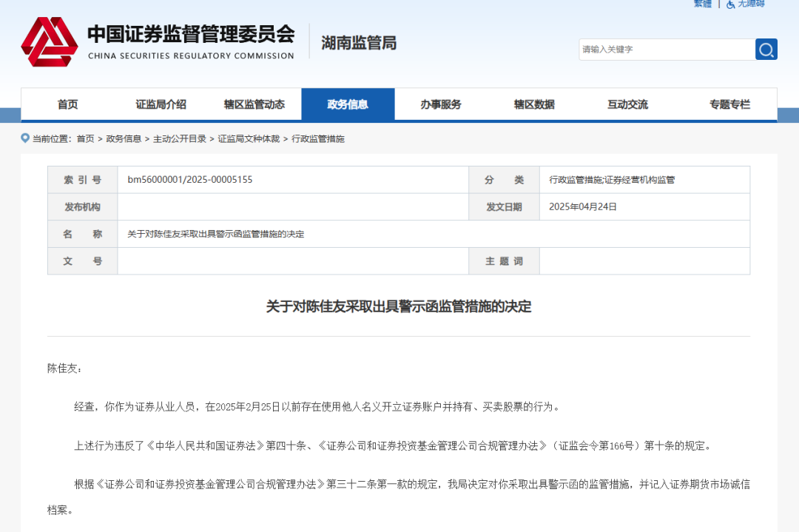
Task: Click the CSRC red logo
Action: (x=49, y=42)
